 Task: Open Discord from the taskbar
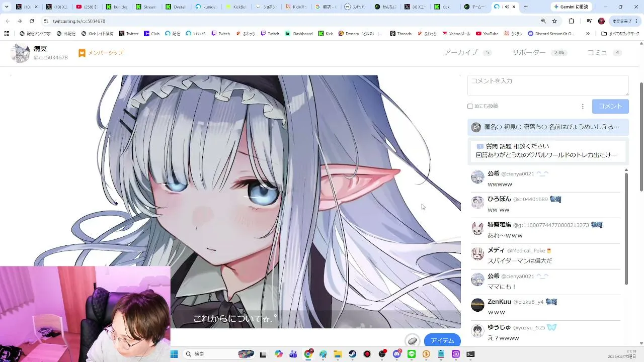[x=397, y=354]
